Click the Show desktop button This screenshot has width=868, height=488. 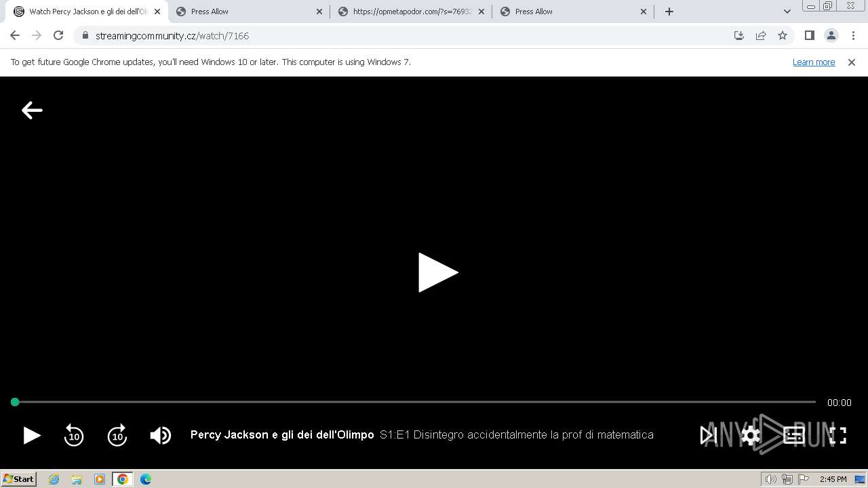tap(860, 479)
